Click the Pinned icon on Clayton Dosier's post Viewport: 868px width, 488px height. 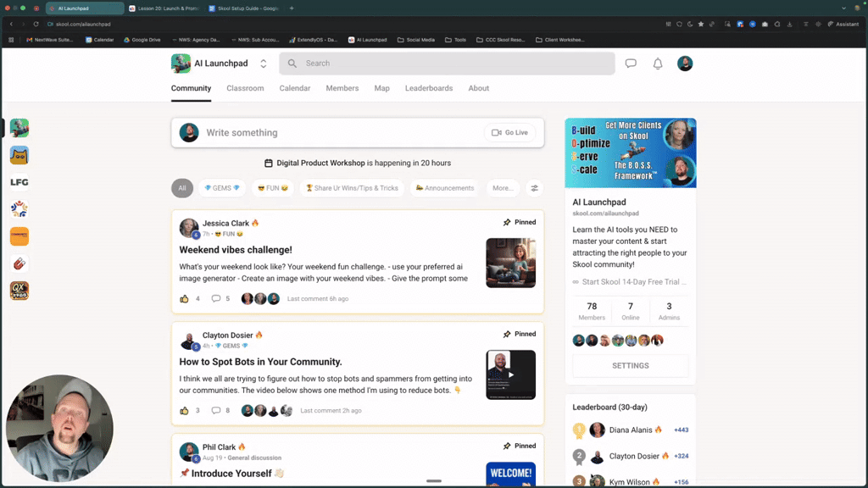point(507,334)
